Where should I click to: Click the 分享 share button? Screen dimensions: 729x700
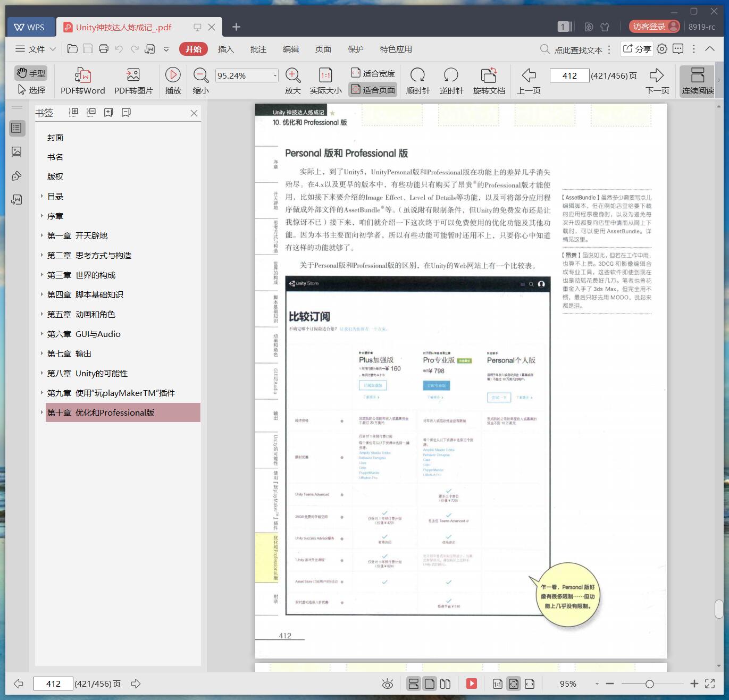click(637, 49)
